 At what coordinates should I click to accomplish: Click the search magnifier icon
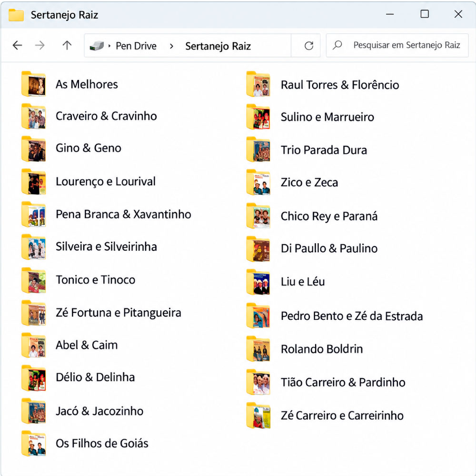tap(337, 45)
